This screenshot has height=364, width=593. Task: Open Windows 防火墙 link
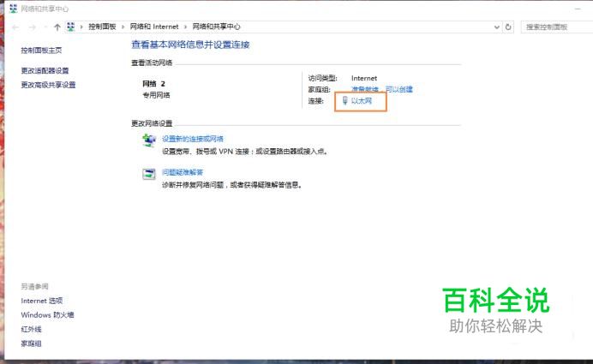click(47, 315)
